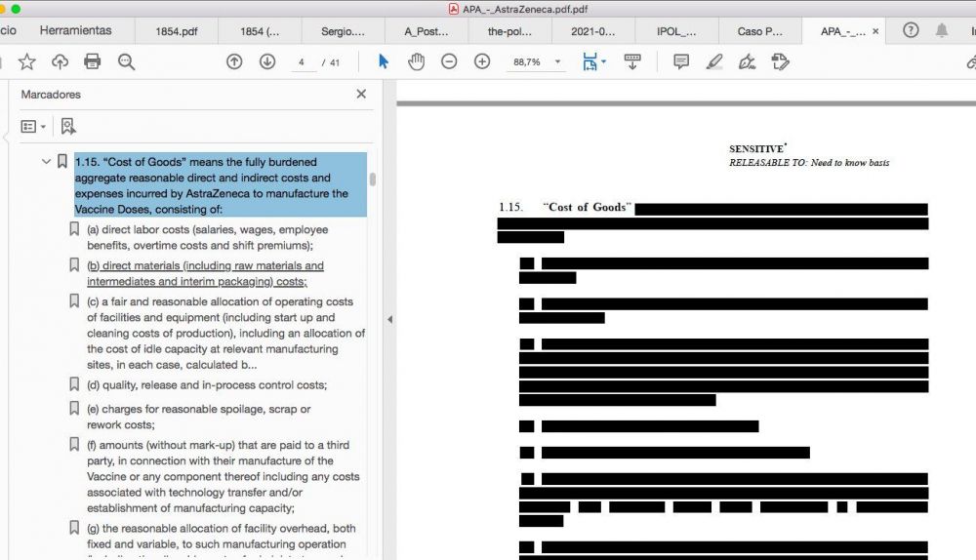
Task: Open the Herramientas tab
Action: click(76, 31)
